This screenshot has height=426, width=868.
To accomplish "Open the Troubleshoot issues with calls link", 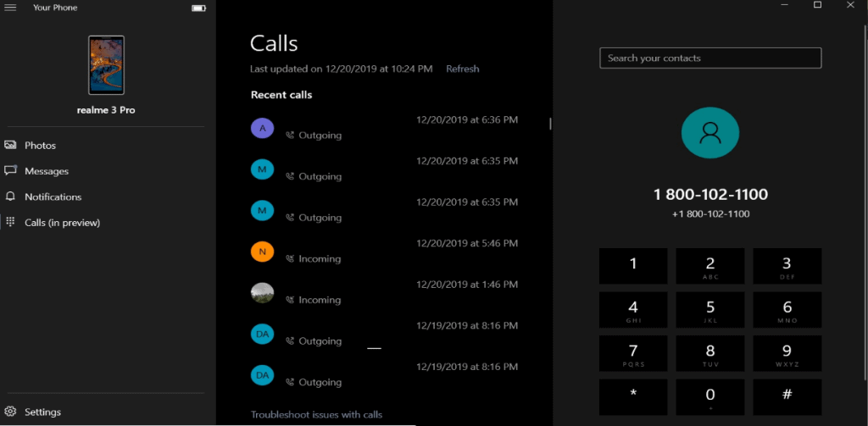I will [x=316, y=414].
